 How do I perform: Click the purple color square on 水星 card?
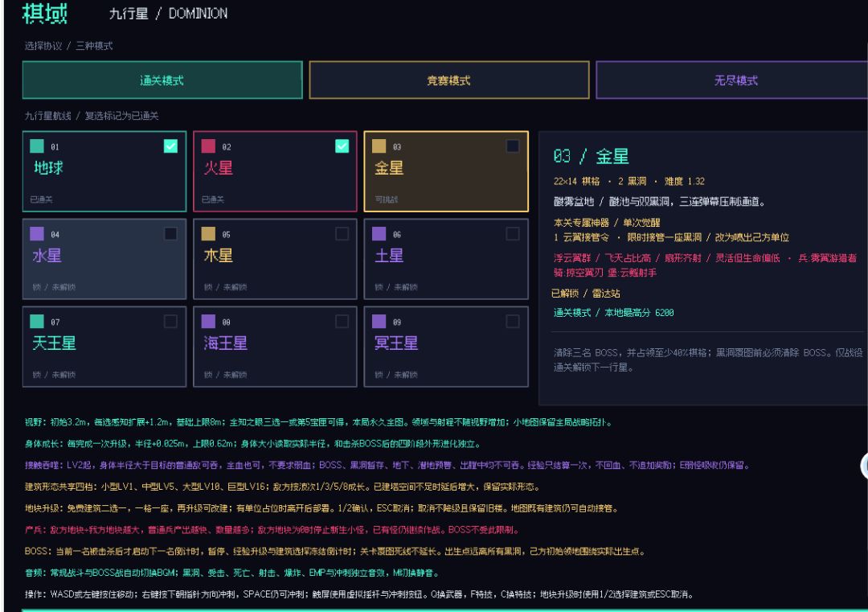37,234
